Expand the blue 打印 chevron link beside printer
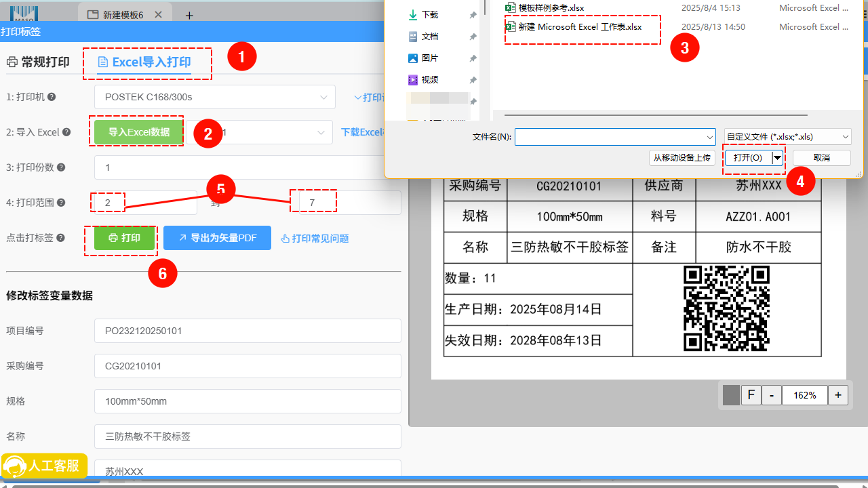This screenshot has width=868, height=488. click(369, 98)
